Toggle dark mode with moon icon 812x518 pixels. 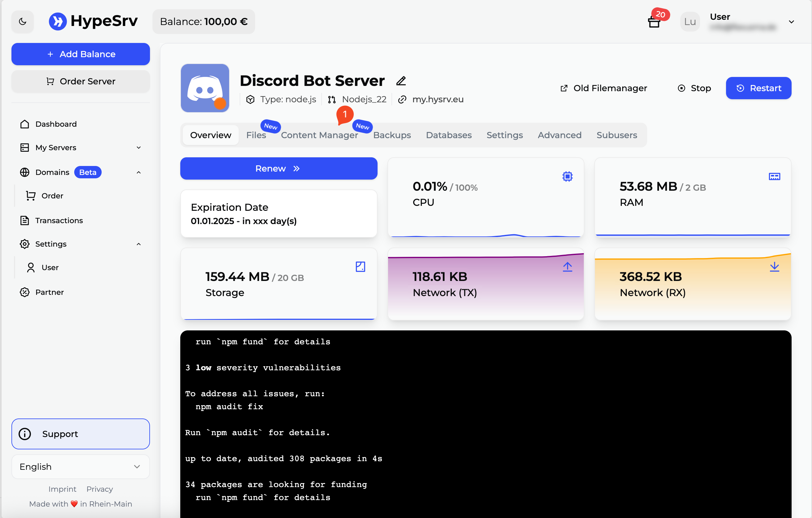[x=23, y=22]
